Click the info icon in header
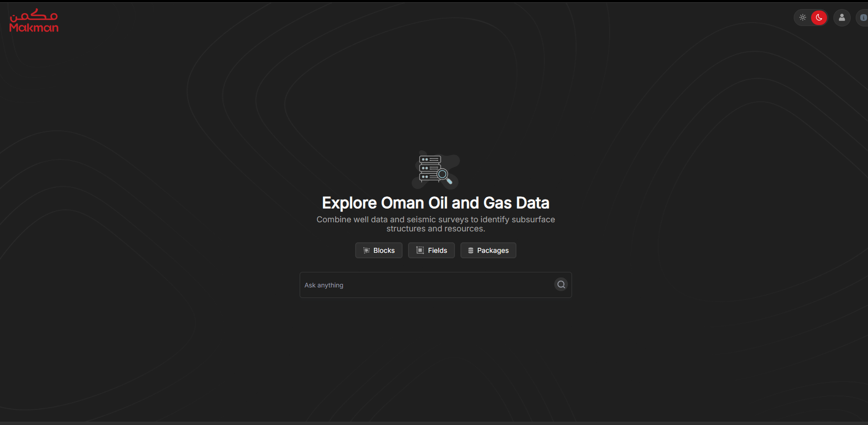Image resolution: width=868 pixels, height=425 pixels. pos(863,18)
